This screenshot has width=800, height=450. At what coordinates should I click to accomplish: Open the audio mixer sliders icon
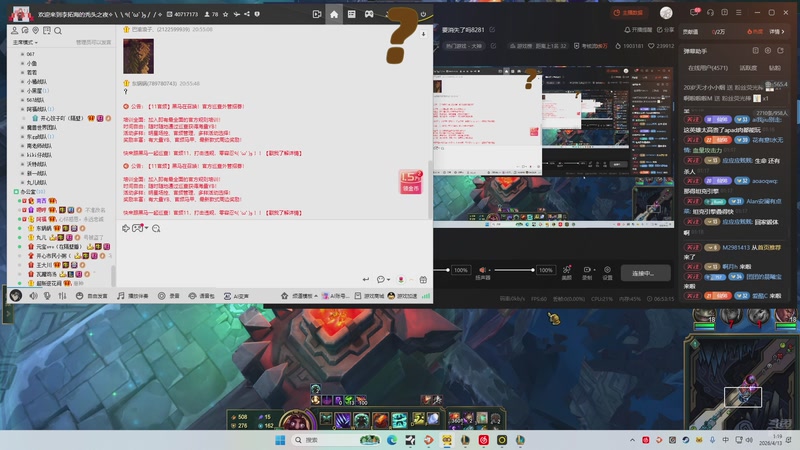(x=62, y=295)
